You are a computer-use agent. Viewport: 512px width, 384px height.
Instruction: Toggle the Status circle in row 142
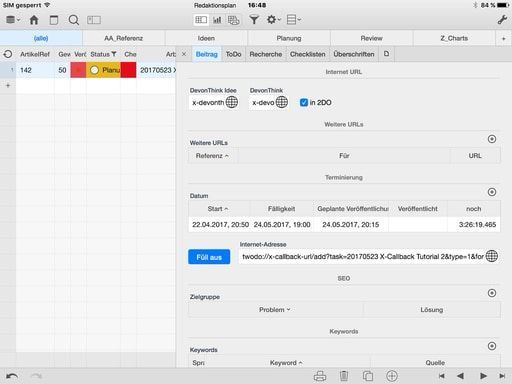click(95, 70)
